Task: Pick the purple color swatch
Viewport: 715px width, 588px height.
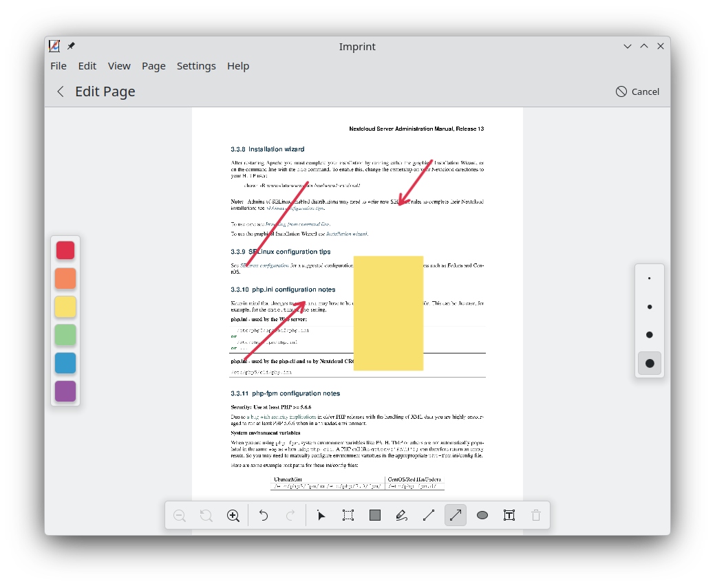Action: [65, 391]
